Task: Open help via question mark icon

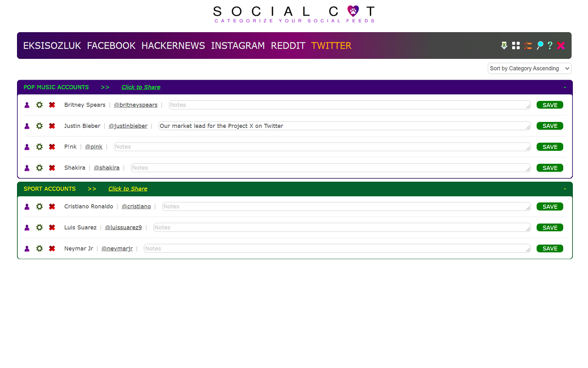Action: click(550, 46)
